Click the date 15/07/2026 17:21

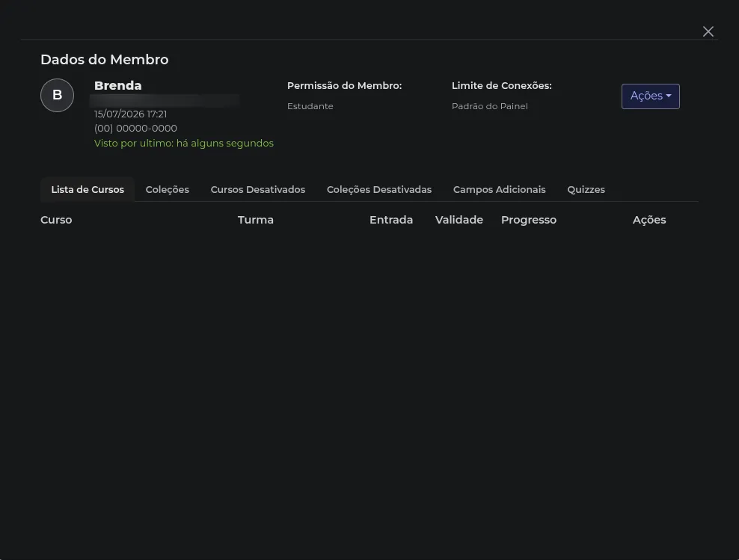131,114
